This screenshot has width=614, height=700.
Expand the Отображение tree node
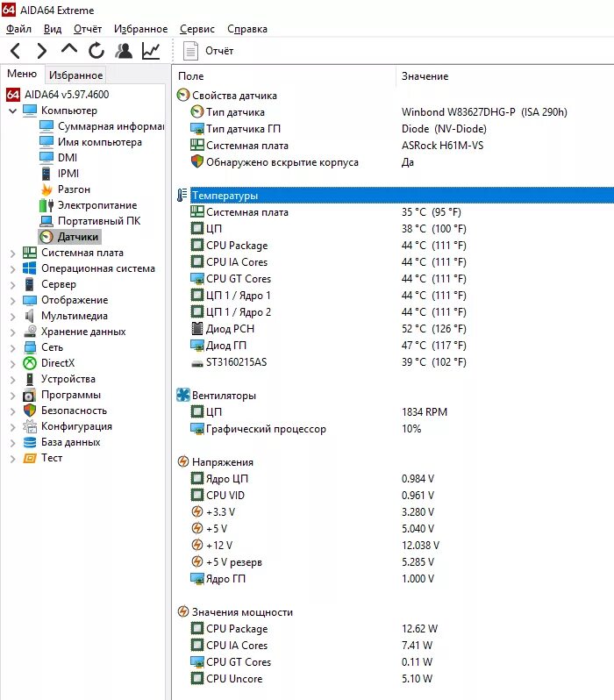pyautogui.click(x=13, y=301)
